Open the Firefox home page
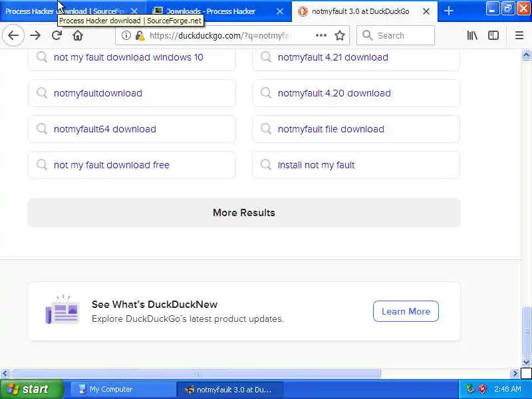Image resolution: width=532 pixels, height=399 pixels. point(78,35)
